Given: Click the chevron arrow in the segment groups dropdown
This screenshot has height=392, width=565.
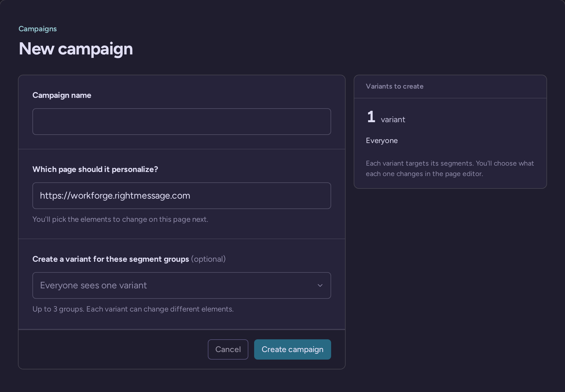Looking at the screenshot, I should coord(320,285).
